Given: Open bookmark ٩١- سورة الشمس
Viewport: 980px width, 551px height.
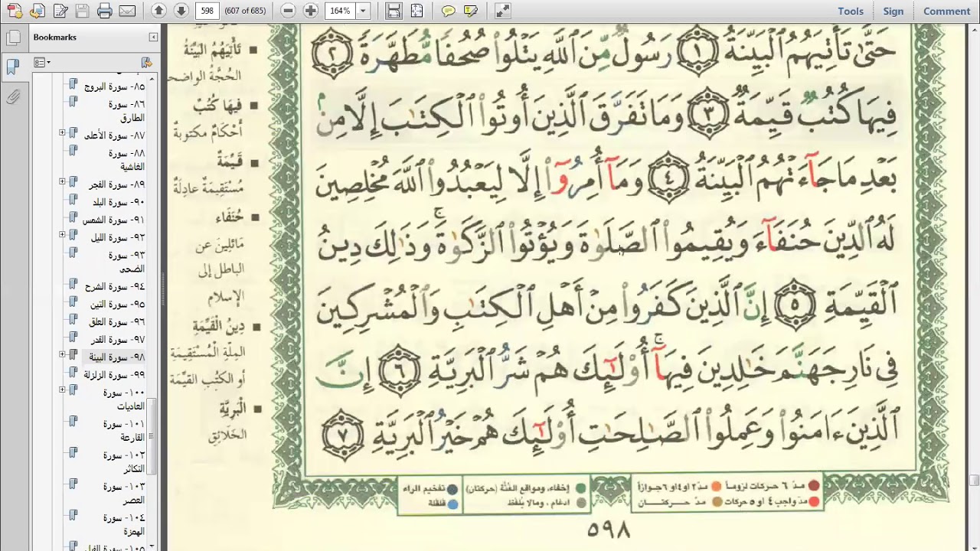Looking at the screenshot, I should click(x=114, y=220).
